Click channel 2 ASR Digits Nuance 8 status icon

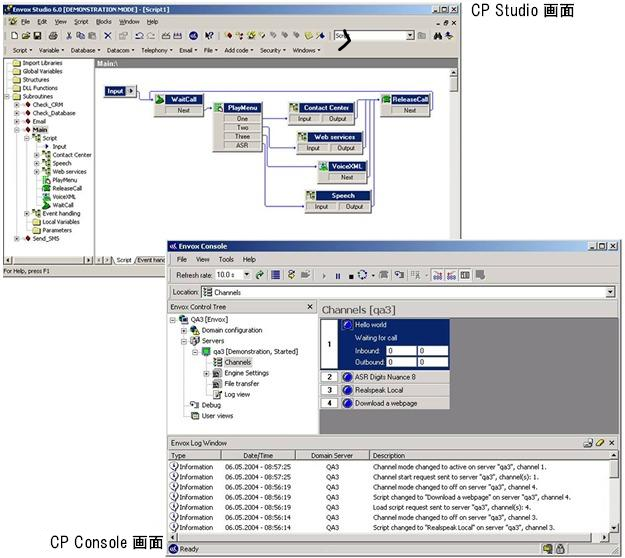[x=347, y=377]
